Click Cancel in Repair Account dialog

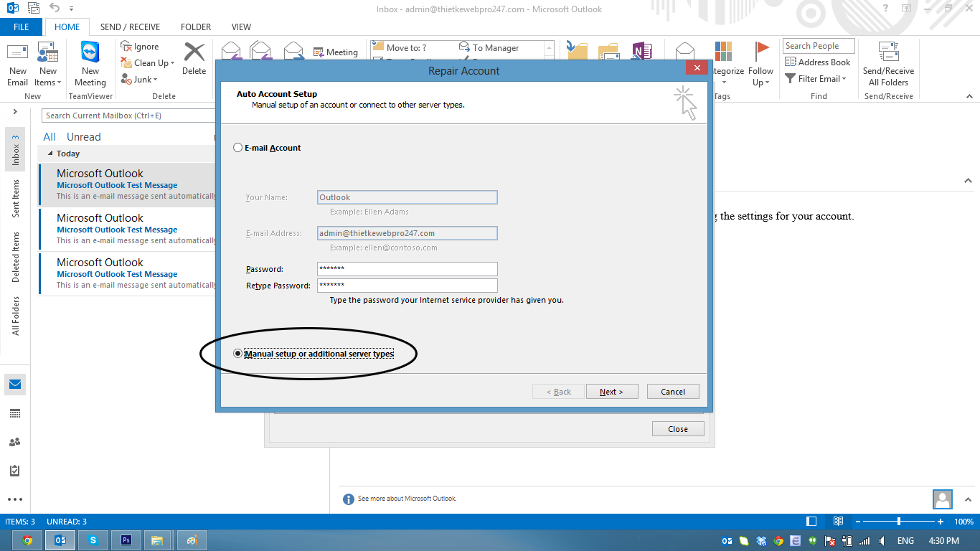tap(673, 392)
